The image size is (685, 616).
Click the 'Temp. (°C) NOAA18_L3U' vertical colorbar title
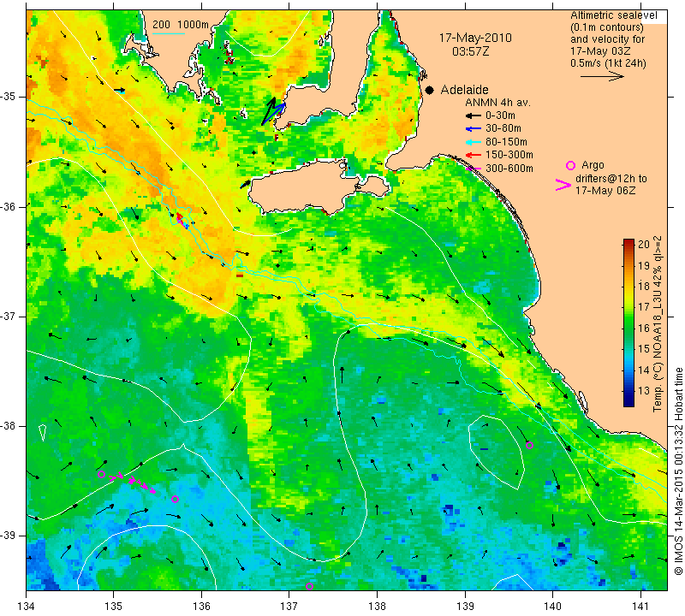[x=658, y=352]
